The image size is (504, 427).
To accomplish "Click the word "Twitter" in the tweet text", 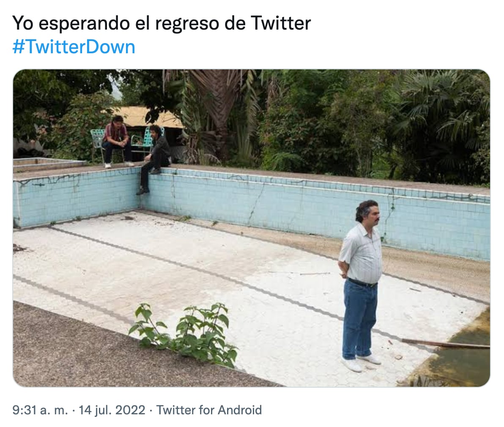I will pyautogui.click(x=280, y=23).
